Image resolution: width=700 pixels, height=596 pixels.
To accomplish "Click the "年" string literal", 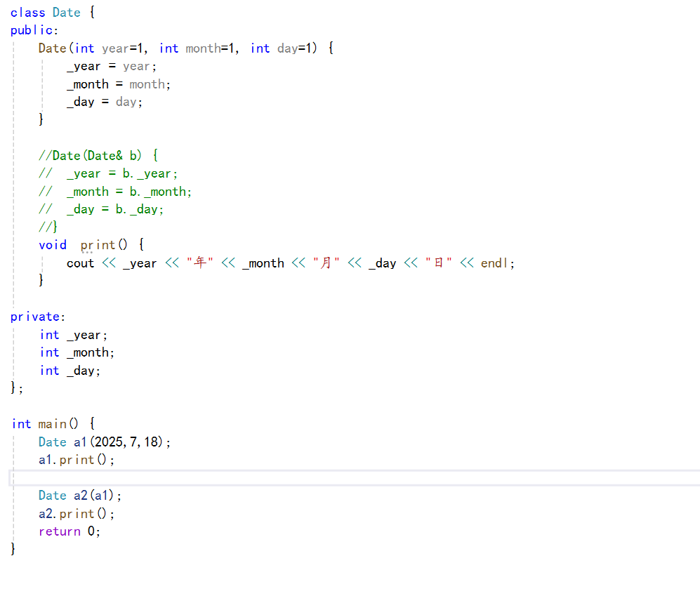I will click(200, 263).
